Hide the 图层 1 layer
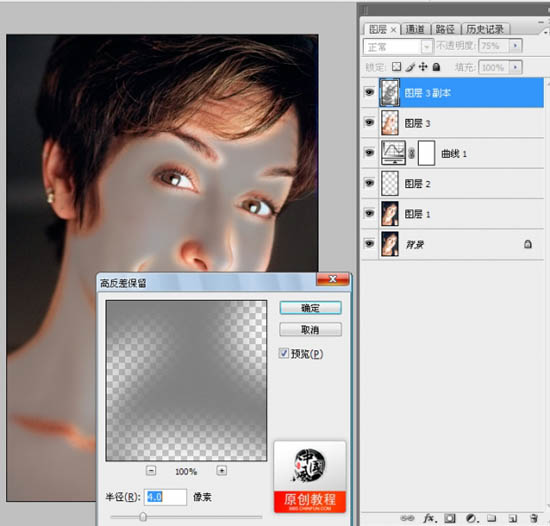 pos(369,213)
